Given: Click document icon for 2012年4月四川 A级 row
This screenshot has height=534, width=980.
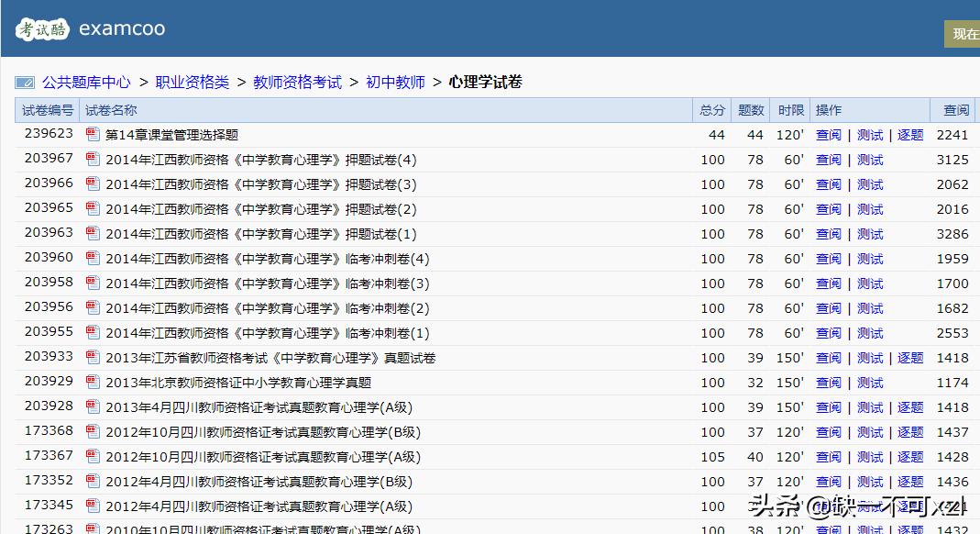Looking at the screenshot, I should tap(94, 506).
